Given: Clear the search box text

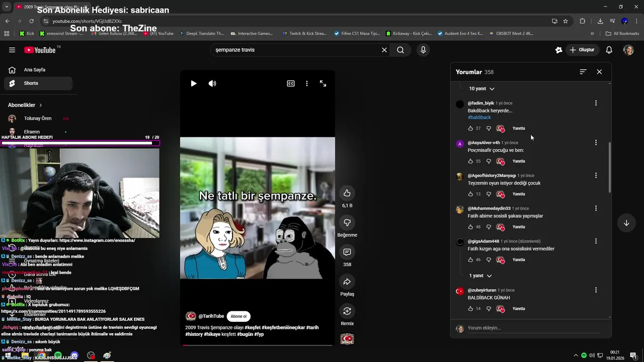Looking at the screenshot, I should coord(384,50).
